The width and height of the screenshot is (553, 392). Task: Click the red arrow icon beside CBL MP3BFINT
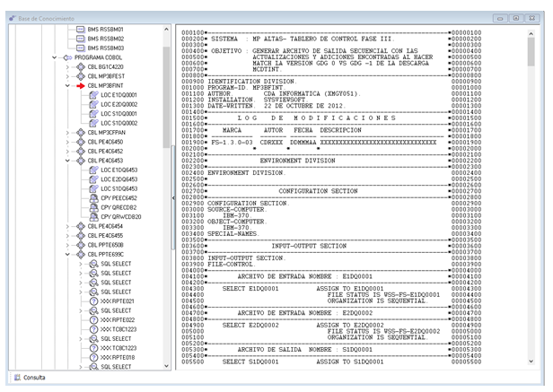coord(79,86)
